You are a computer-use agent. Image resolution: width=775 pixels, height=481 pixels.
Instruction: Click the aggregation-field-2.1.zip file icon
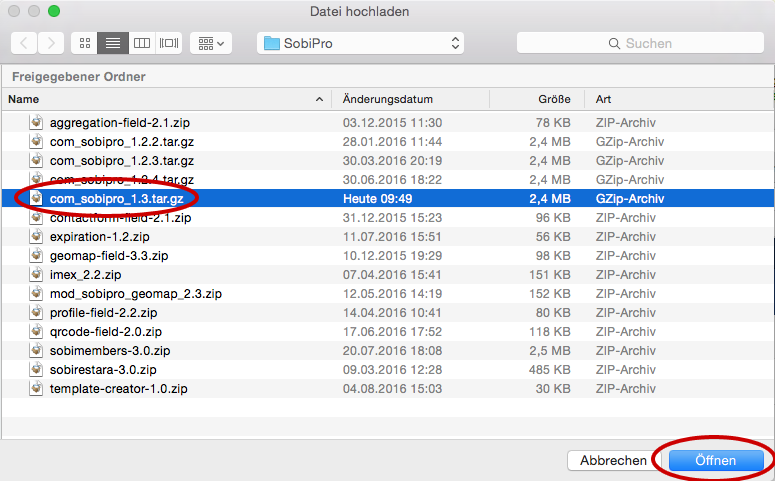point(36,122)
